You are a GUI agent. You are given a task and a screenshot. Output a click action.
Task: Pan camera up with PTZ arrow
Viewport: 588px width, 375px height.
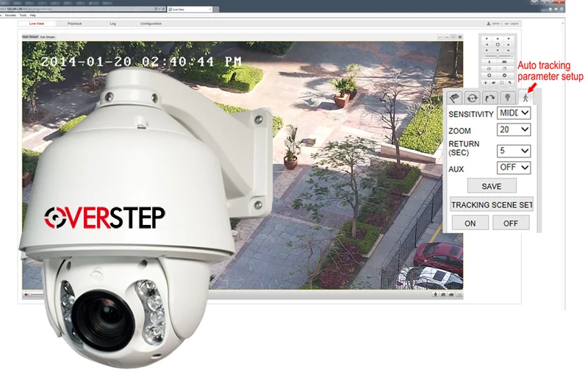click(x=498, y=39)
